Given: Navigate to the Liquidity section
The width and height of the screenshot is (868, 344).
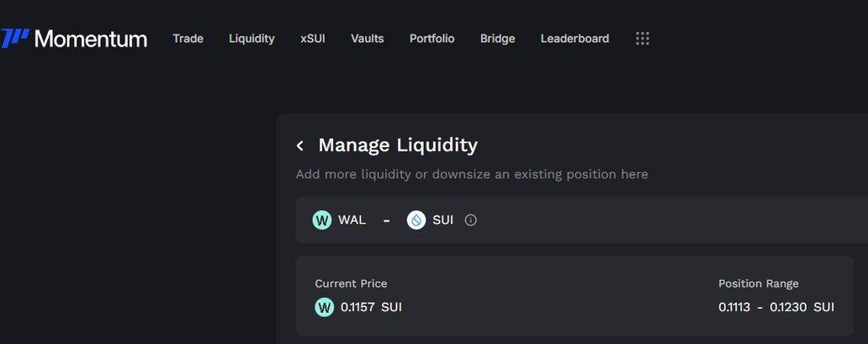Looking at the screenshot, I should pos(251,38).
